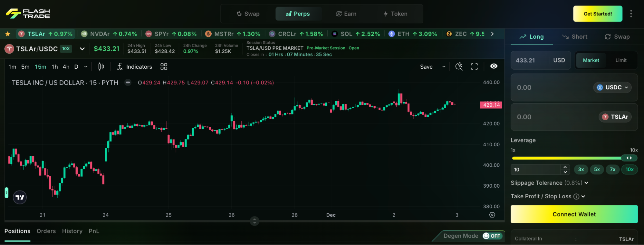Viewport: 644px width, 245px height.
Task: Click the Connect Wallet button
Action: click(x=574, y=214)
